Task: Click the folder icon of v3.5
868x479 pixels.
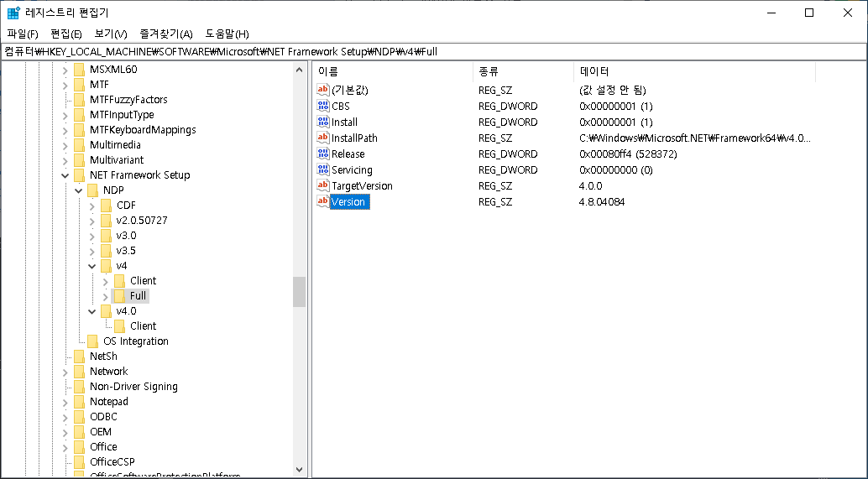Action: pos(107,251)
